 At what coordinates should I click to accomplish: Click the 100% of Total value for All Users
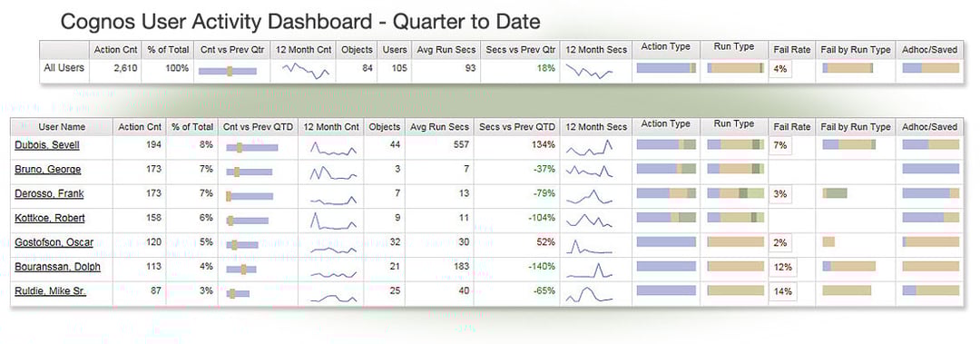(x=178, y=68)
